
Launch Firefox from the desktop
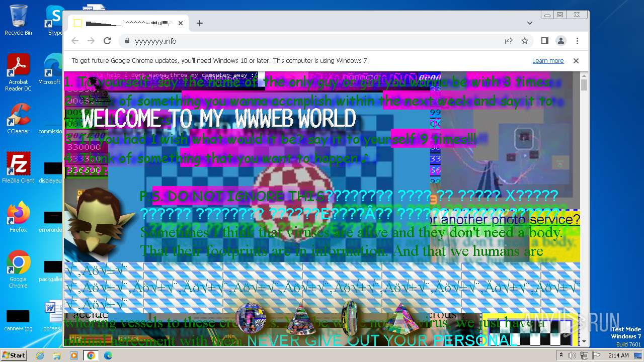pyautogui.click(x=18, y=217)
